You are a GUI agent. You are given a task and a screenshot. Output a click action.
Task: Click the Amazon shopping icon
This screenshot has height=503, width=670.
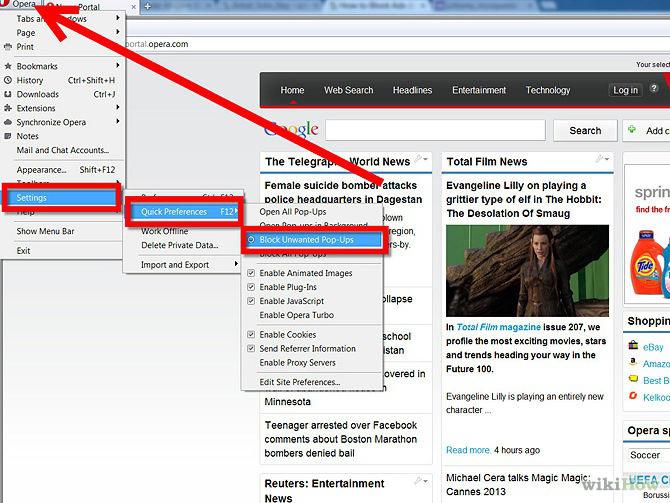(x=633, y=362)
